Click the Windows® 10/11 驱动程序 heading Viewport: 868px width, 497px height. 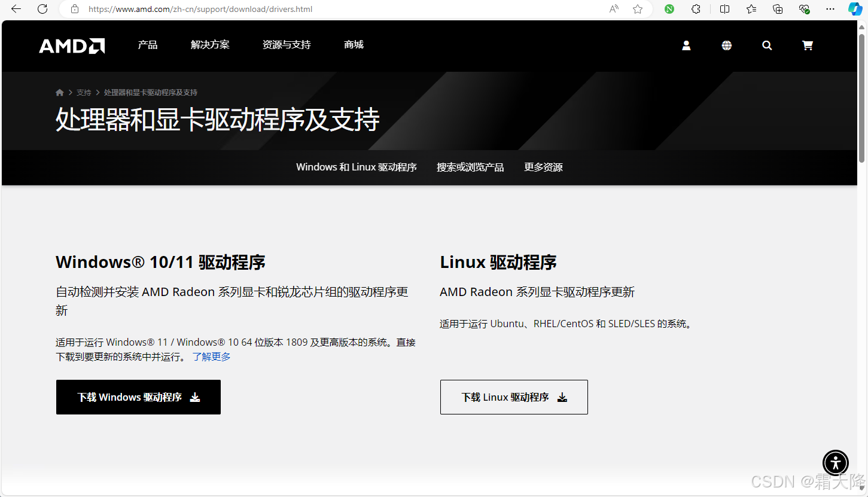[x=160, y=262]
